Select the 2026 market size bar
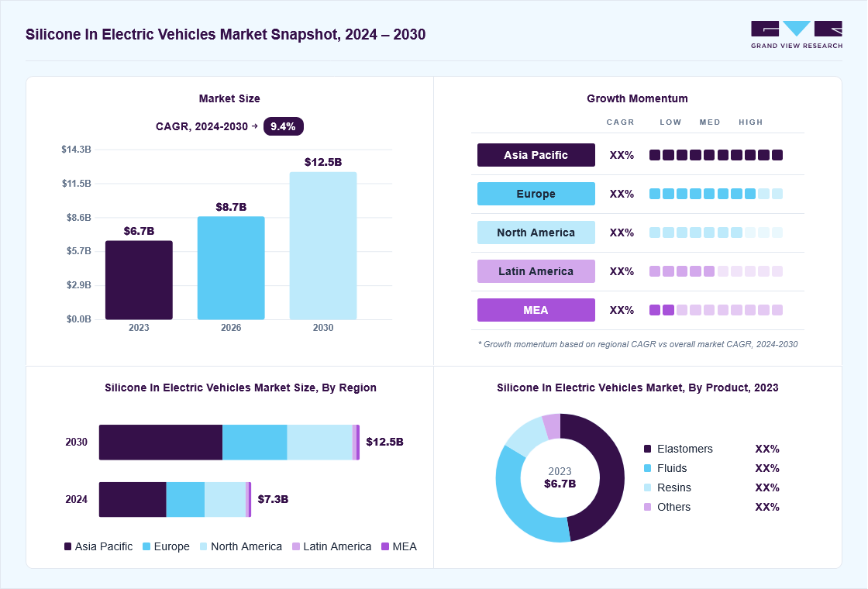The width and height of the screenshot is (868, 589). [231, 268]
